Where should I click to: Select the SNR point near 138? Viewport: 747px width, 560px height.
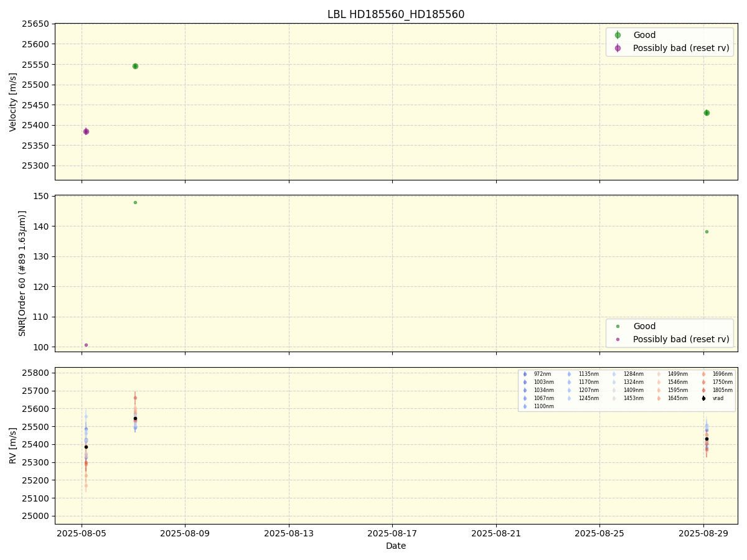coord(707,231)
